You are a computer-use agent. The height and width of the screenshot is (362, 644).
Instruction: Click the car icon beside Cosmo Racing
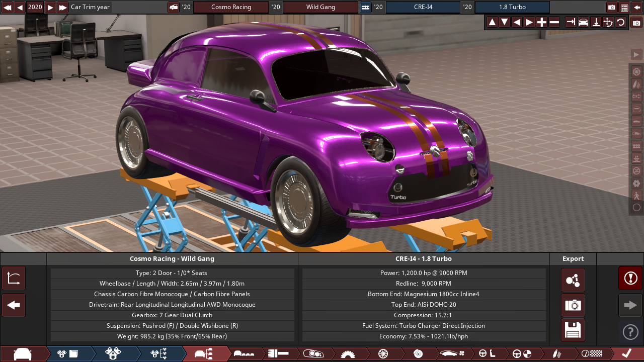[174, 7]
